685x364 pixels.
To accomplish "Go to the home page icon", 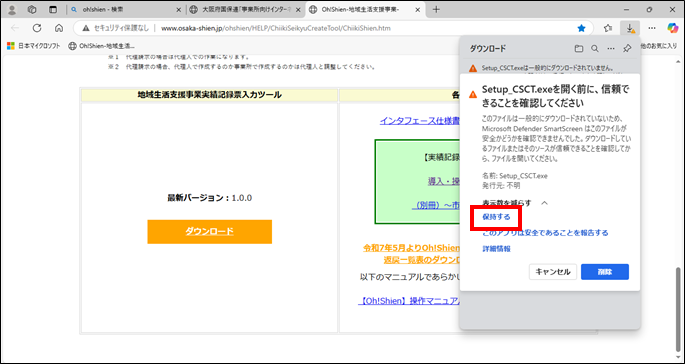I will coord(59,28).
